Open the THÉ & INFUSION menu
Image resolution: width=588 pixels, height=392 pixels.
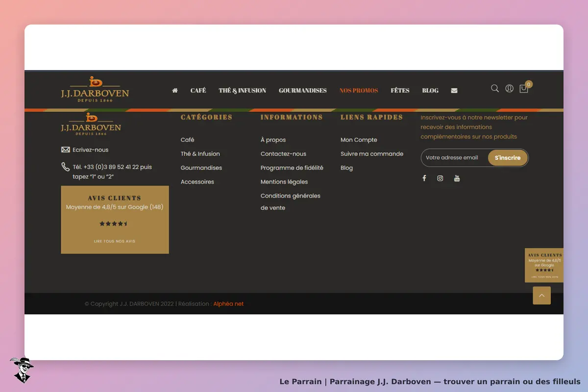tap(243, 91)
